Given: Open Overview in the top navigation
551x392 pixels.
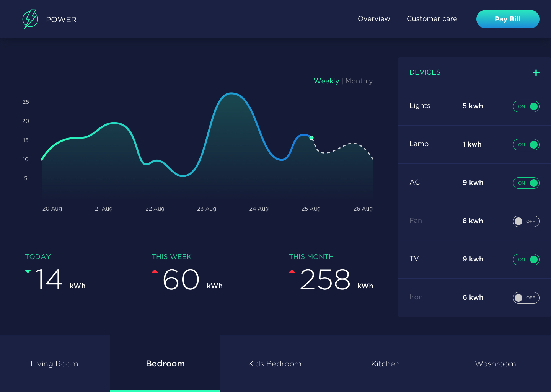Looking at the screenshot, I should click(374, 19).
